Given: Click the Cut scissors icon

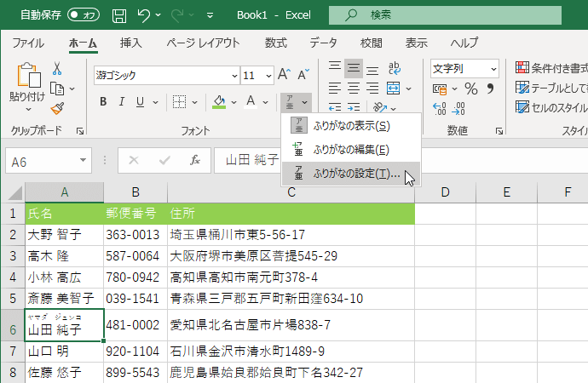Looking at the screenshot, I should pos(57,68).
